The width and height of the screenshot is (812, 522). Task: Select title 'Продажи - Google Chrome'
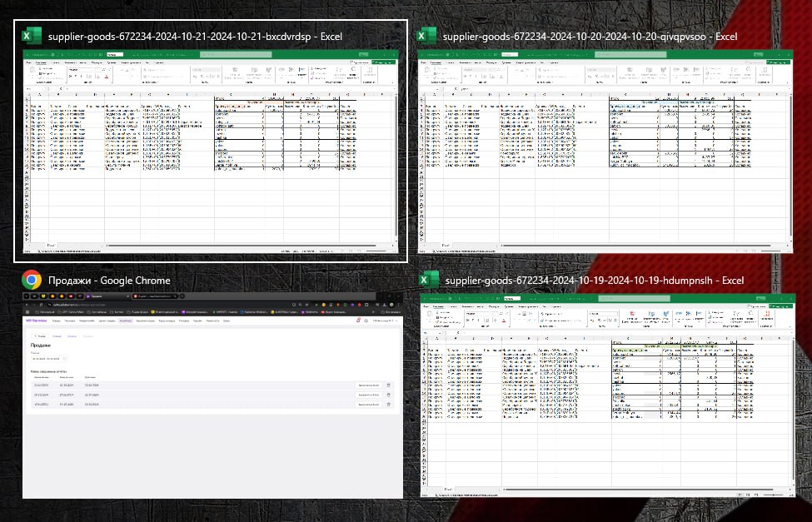tap(109, 281)
